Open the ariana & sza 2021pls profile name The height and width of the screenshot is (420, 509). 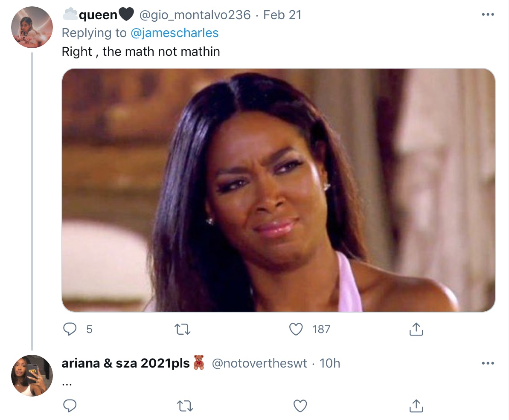coord(133,363)
